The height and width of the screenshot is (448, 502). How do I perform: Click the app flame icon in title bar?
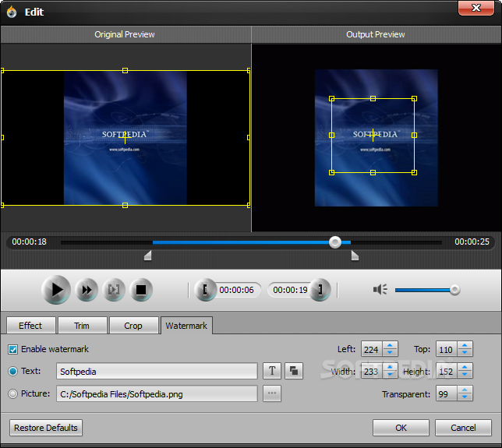pyautogui.click(x=12, y=12)
